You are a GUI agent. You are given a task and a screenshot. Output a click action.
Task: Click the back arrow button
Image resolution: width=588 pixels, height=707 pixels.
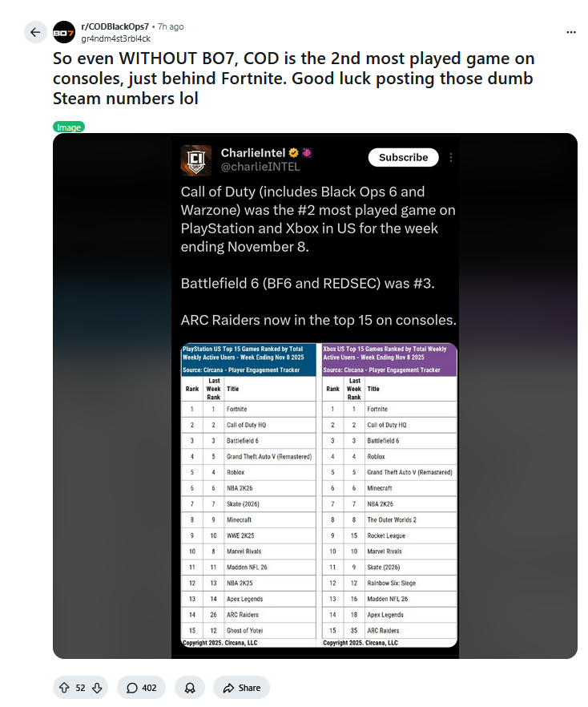click(34, 33)
